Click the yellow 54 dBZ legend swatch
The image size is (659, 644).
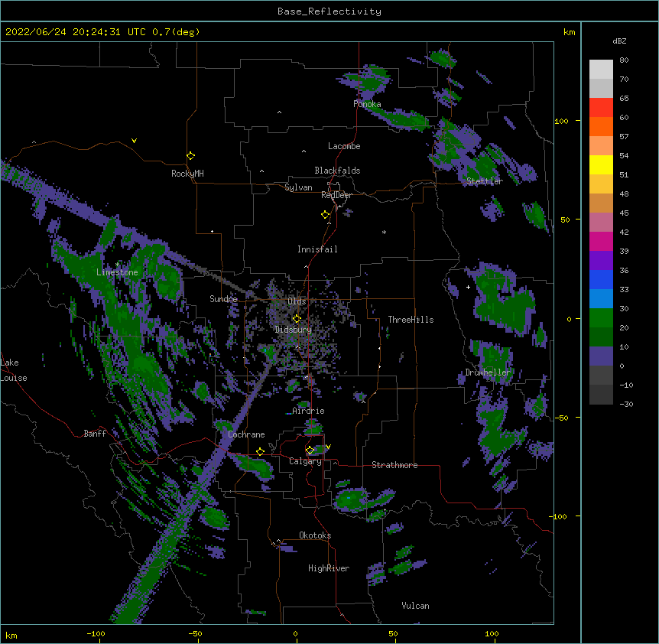point(601,164)
